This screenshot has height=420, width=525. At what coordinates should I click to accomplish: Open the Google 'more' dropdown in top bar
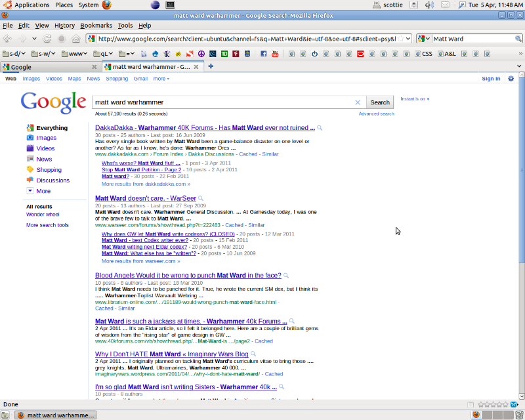(x=161, y=79)
